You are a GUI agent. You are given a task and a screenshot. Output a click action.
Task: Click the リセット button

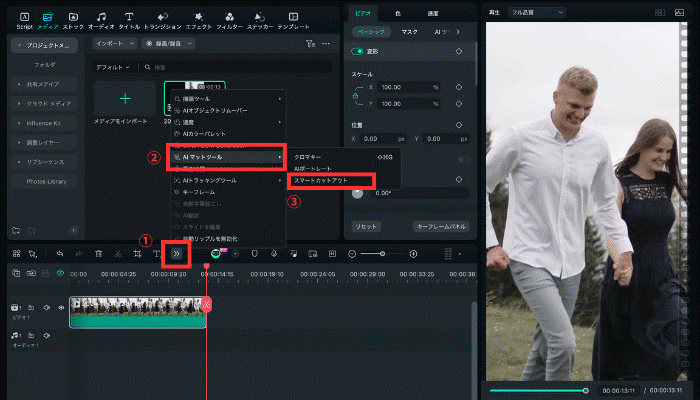(366, 226)
